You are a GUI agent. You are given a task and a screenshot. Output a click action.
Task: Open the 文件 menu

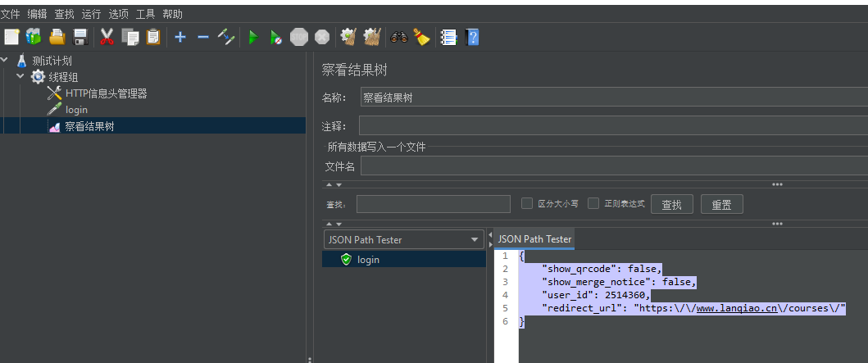[11, 14]
